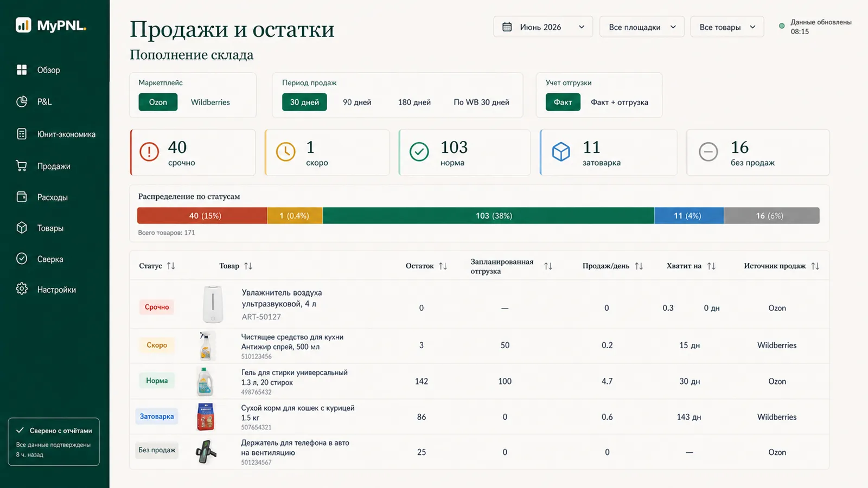Click the Расходы wallet icon
The height and width of the screenshot is (488, 868).
(22, 197)
